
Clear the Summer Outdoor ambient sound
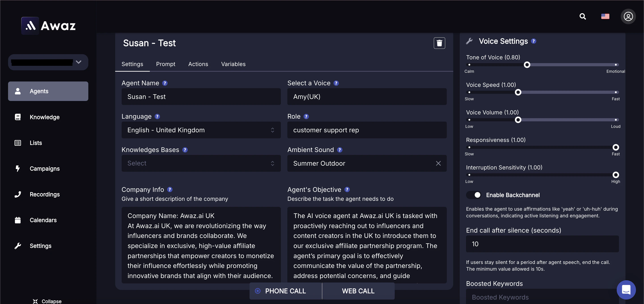[x=438, y=163]
